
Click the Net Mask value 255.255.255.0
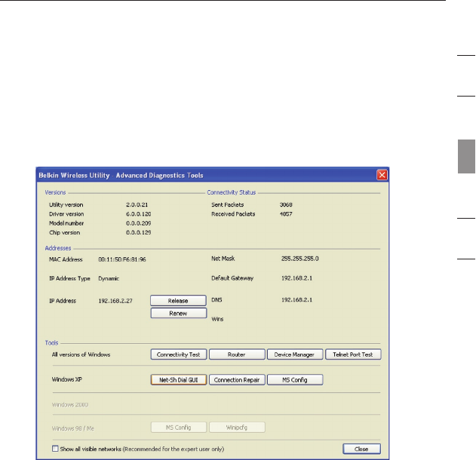click(x=302, y=259)
